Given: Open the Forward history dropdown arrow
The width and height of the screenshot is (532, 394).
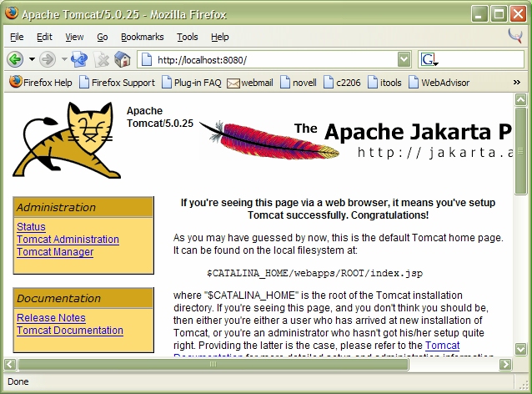Looking at the screenshot, I should (64, 59).
